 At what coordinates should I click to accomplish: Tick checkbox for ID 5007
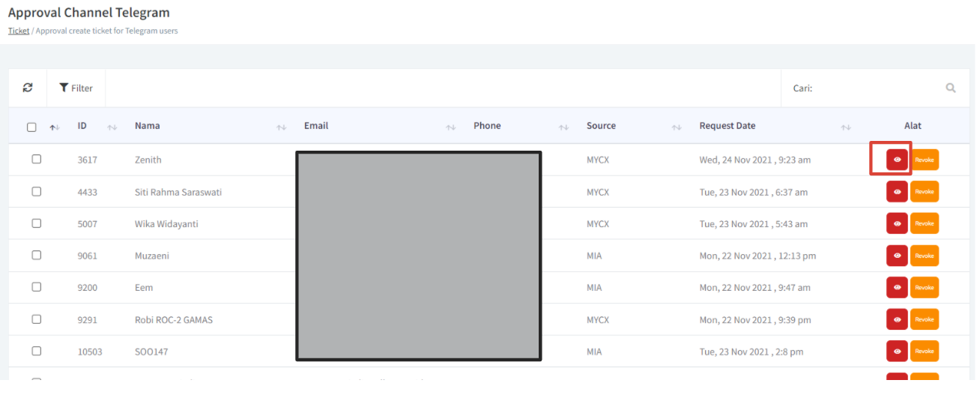tap(36, 223)
